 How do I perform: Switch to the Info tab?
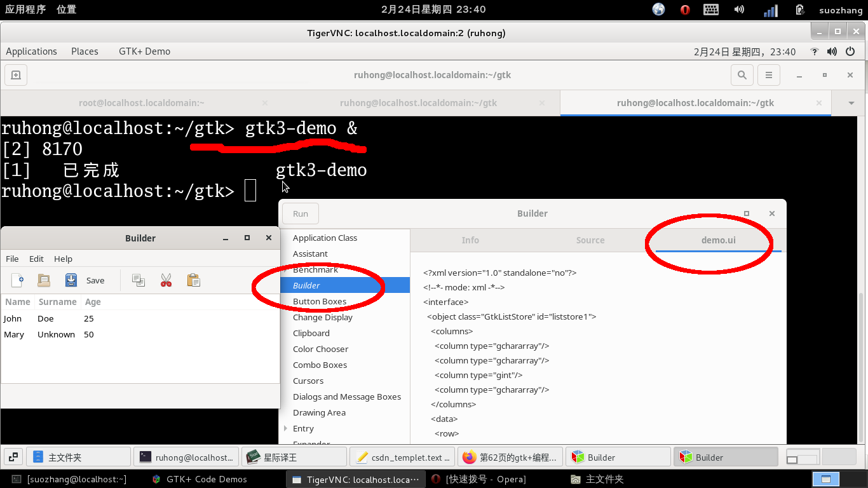[470, 240]
